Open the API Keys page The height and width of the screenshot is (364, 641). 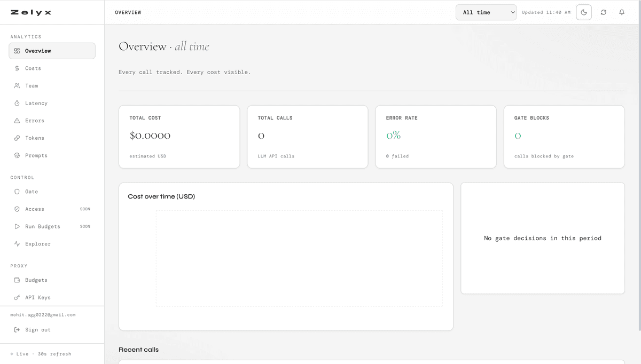pos(52,298)
